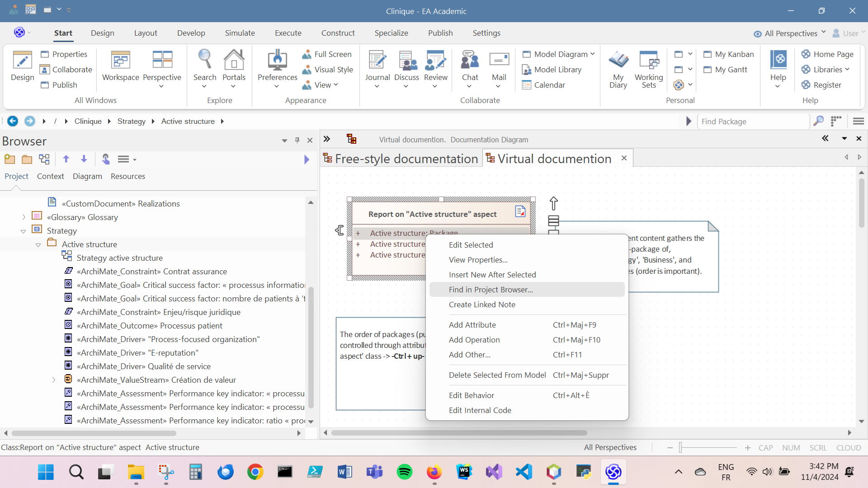Navigate back with blue arrow
The image size is (868, 488).
point(13,121)
